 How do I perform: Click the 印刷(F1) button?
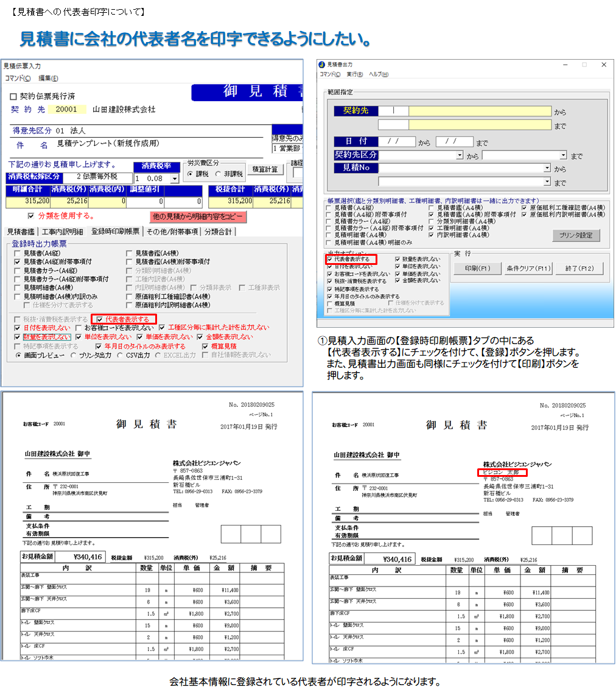click(477, 269)
